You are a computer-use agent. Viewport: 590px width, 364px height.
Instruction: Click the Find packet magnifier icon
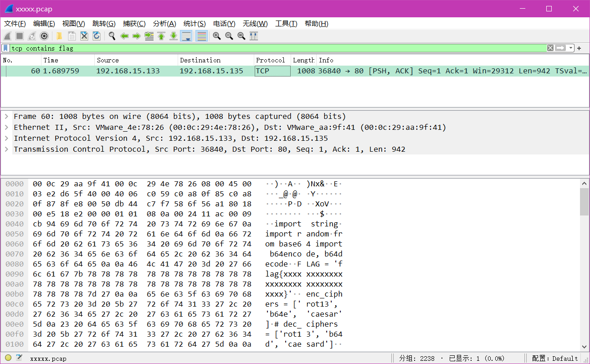[x=112, y=36]
